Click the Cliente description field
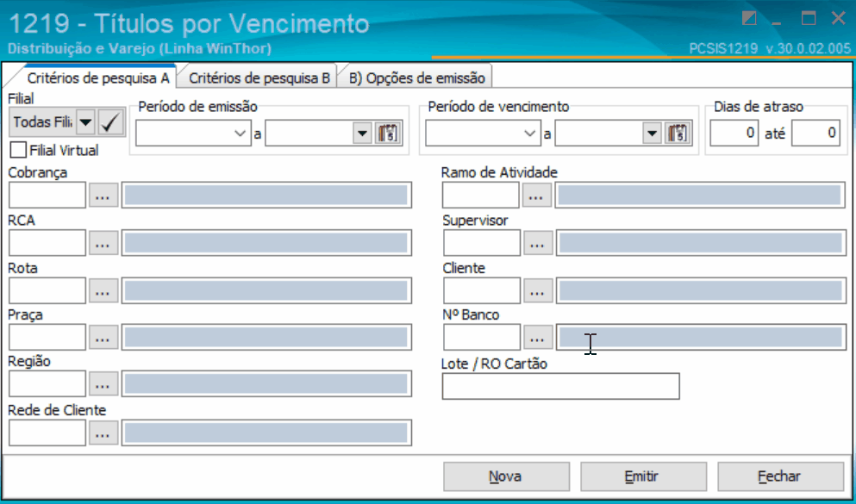Image resolution: width=856 pixels, height=504 pixels. pyautogui.click(x=701, y=290)
